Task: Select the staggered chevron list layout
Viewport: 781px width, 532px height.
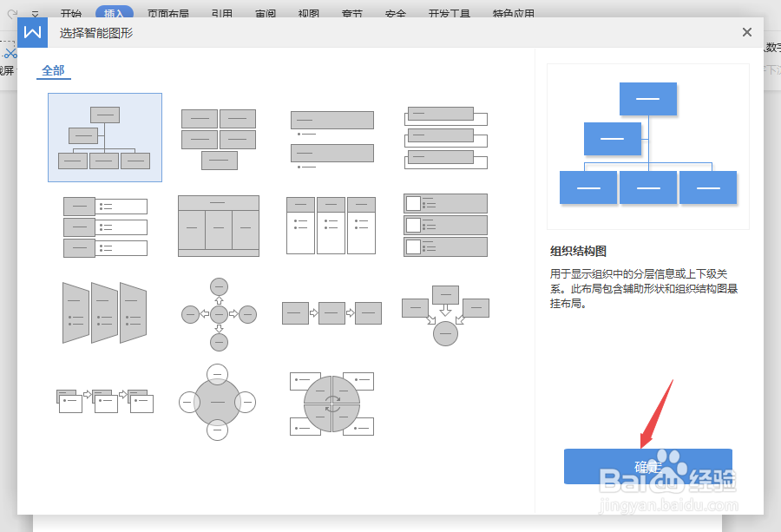Action: tap(104, 312)
